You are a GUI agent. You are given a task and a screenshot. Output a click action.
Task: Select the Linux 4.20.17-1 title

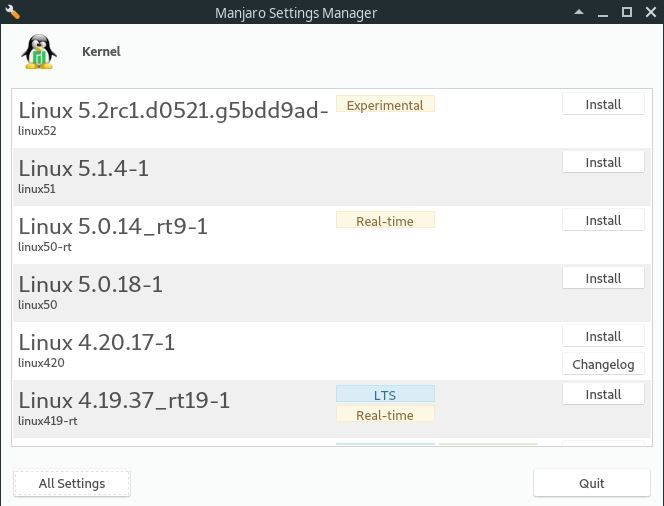97,343
